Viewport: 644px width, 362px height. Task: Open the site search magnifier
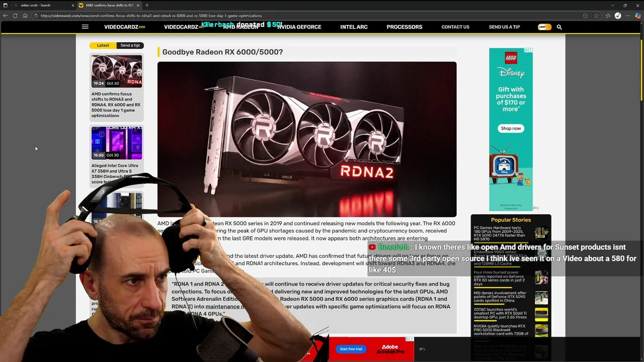pos(559,27)
